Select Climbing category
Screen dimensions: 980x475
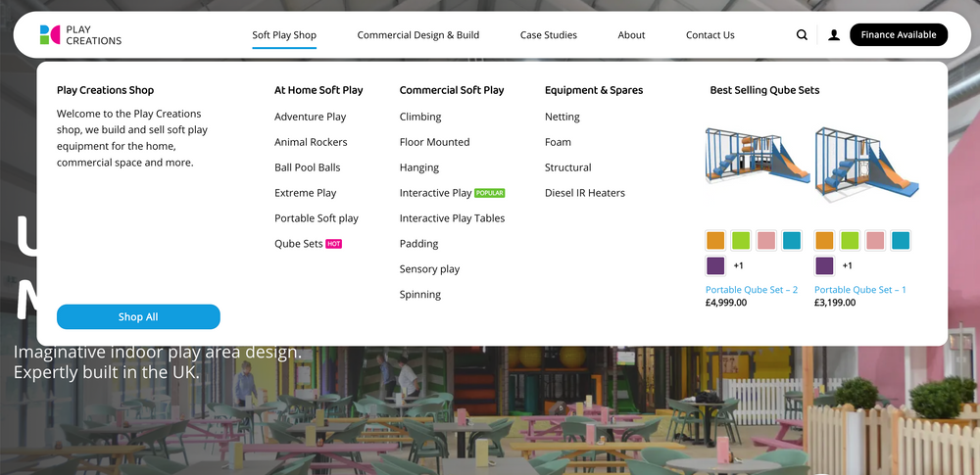click(x=420, y=117)
